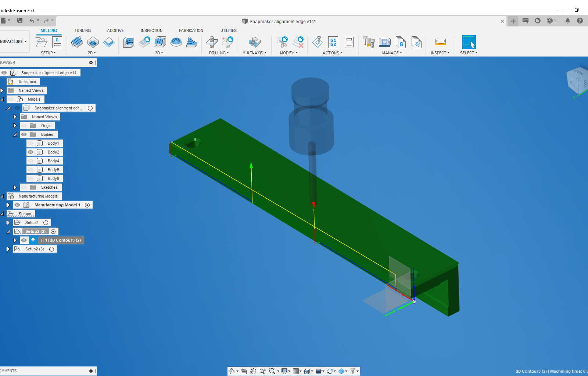Select the Pan tool in the navigation bar

pyautogui.click(x=253, y=371)
